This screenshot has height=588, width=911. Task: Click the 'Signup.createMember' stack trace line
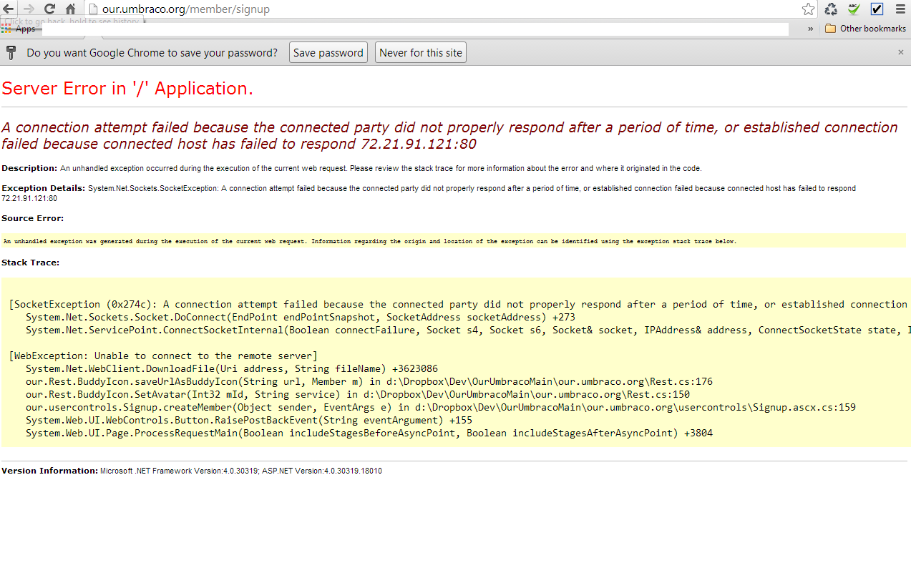pos(441,407)
